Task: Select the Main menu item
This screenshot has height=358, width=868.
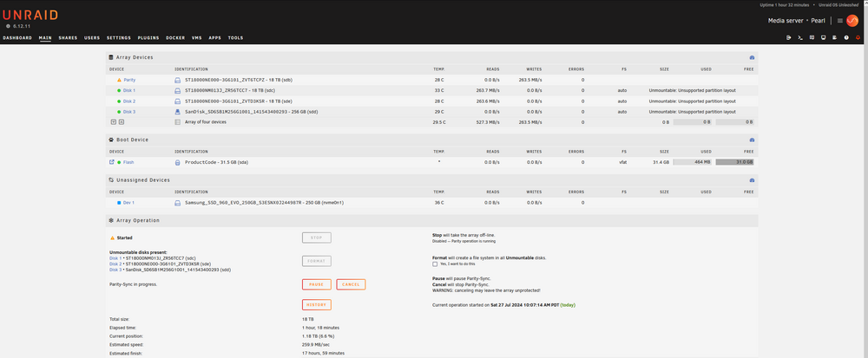Action: (45, 38)
